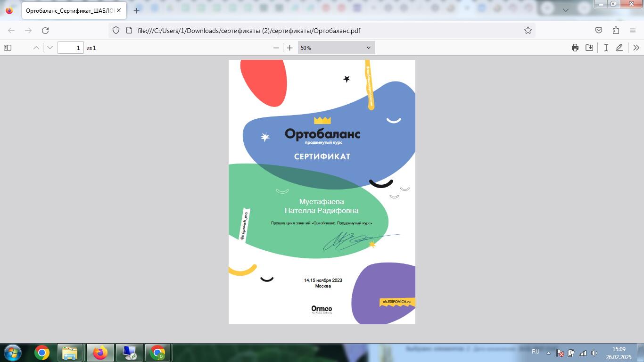Open the Firefox application menu
This screenshot has height=362, width=644.
[x=633, y=30]
